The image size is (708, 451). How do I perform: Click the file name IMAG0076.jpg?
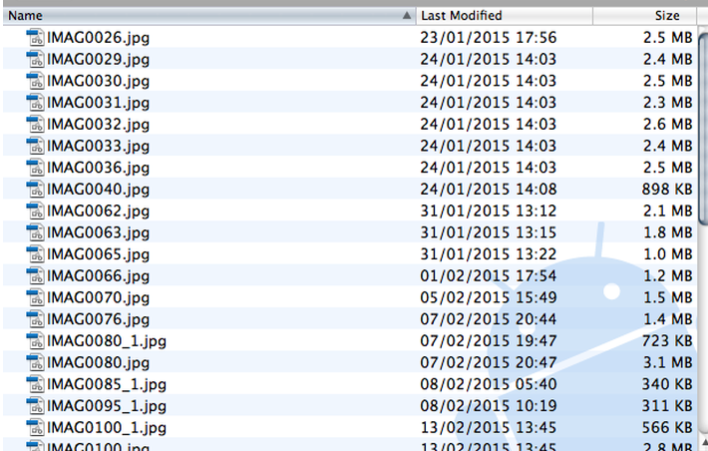point(98,320)
